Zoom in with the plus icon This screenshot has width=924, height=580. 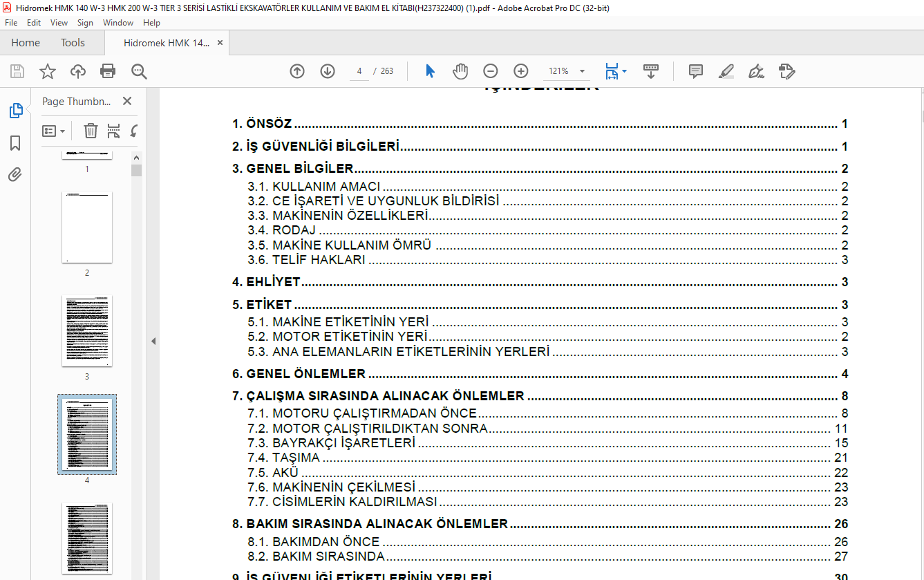(521, 71)
